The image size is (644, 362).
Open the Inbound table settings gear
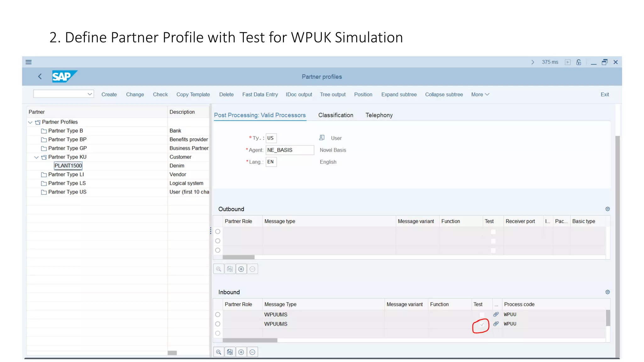point(608,292)
